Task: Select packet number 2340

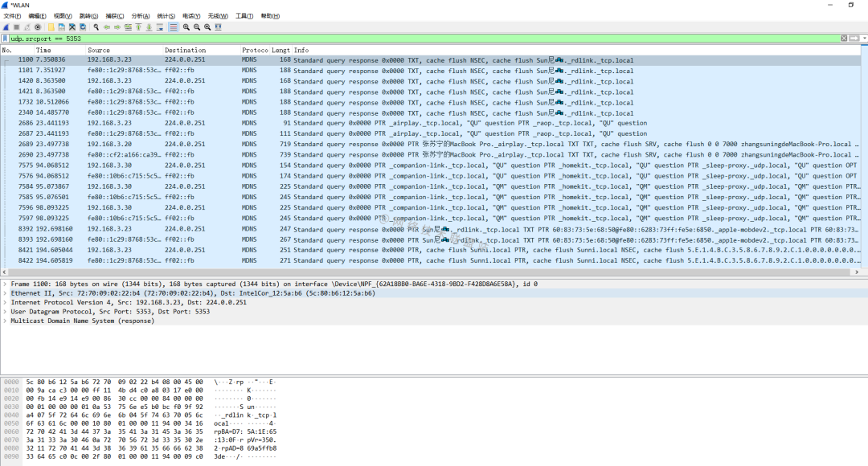Action: (x=430, y=112)
